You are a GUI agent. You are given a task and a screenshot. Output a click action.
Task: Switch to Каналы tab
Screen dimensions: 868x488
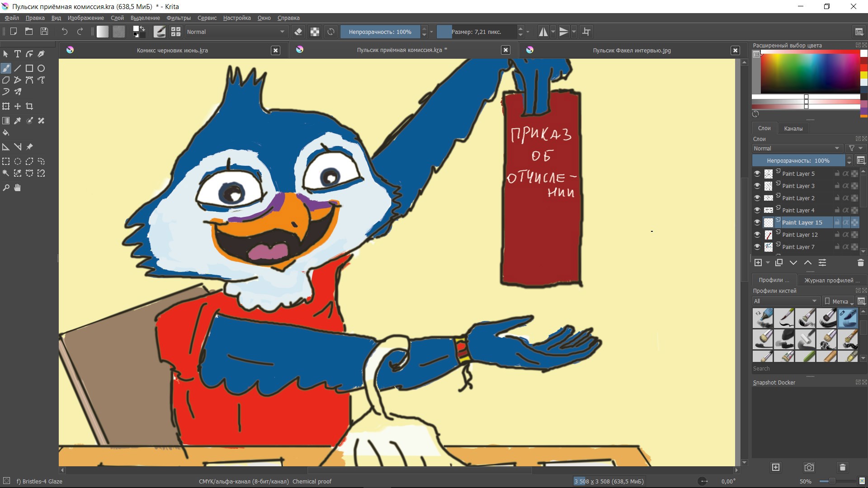793,128
